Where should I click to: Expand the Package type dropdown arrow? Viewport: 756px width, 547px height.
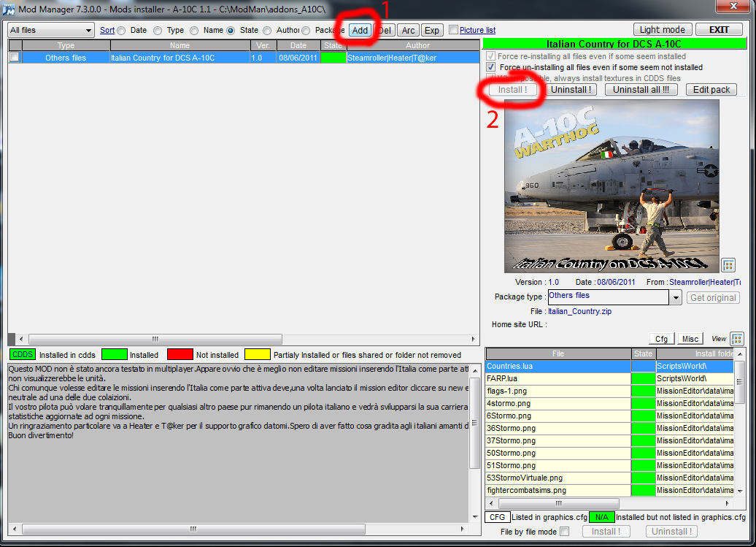[x=676, y=298]
